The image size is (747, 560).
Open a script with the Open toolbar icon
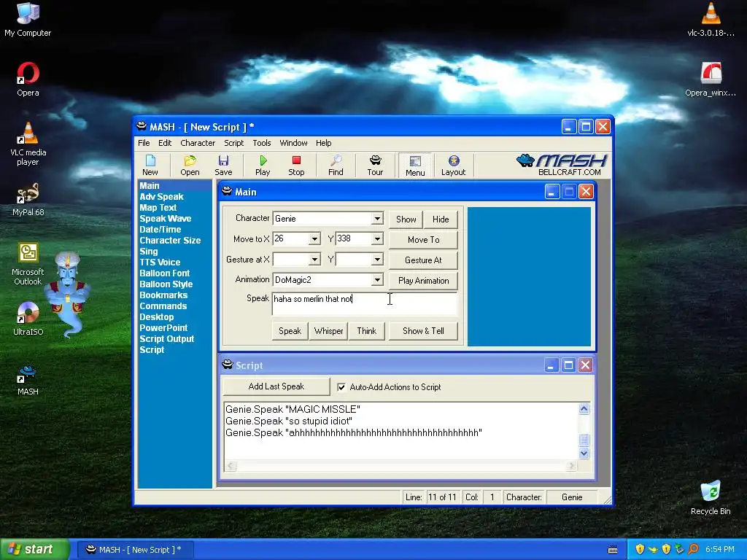click(x=190, y=166)
